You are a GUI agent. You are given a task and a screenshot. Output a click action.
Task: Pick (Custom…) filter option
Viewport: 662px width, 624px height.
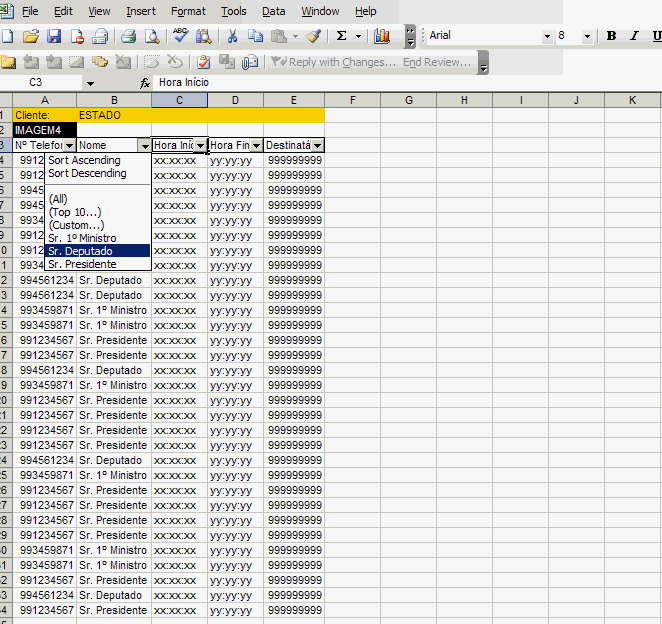point(75,225)
